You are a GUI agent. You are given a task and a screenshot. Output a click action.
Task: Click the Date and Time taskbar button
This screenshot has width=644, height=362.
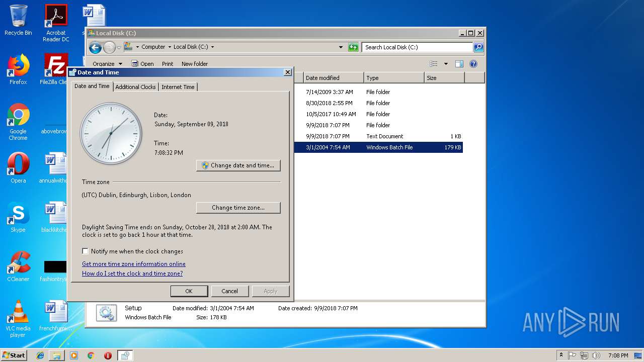(125, 355)
